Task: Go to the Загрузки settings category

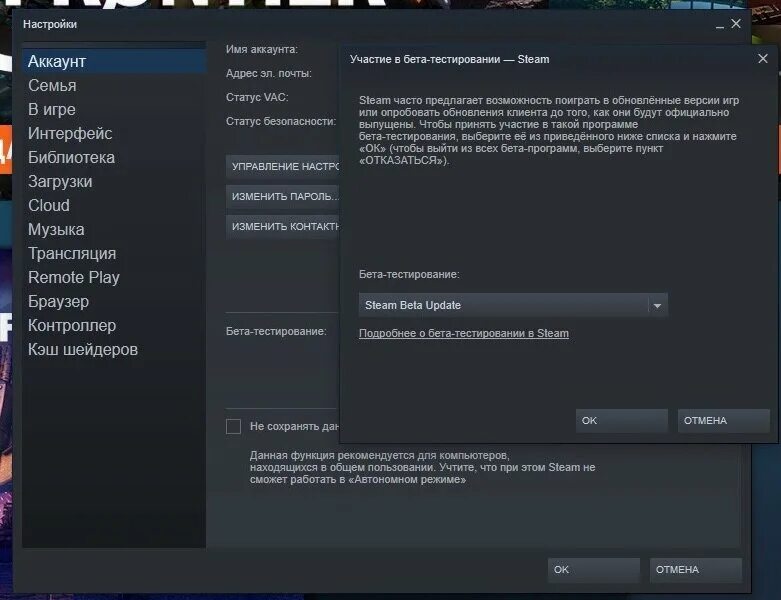Action: click(x=114, y=181)
